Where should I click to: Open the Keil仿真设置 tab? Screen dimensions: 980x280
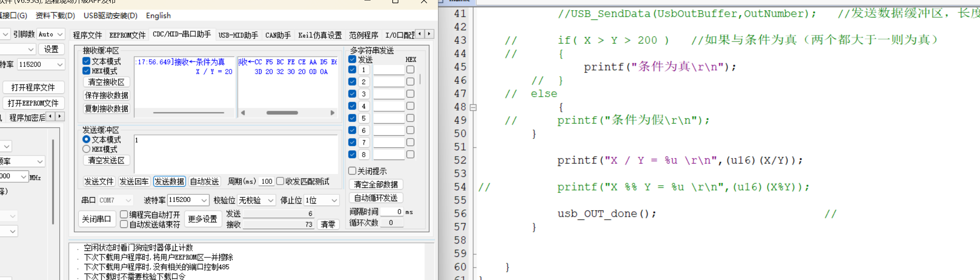click(320, 35)
